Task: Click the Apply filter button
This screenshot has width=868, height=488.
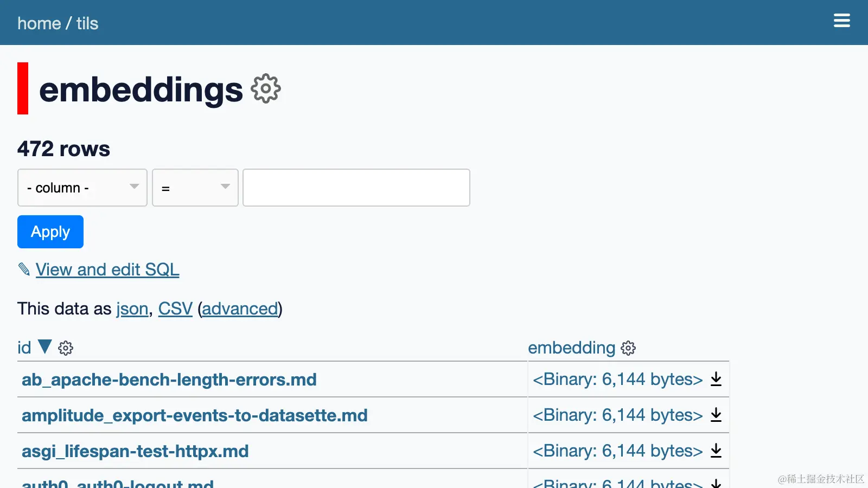Action: point(50,232)
